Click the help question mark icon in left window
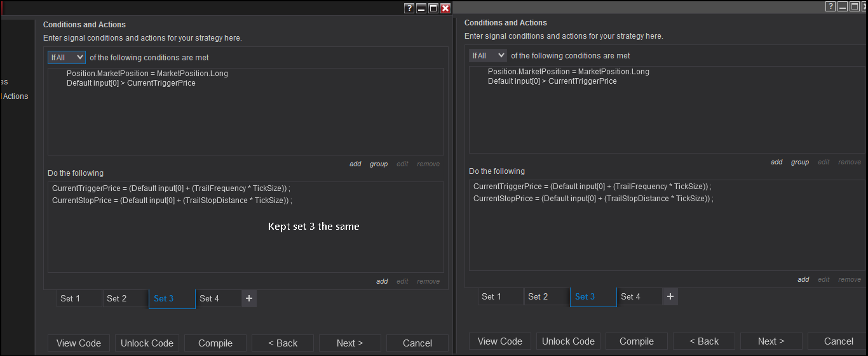The width and height of the screenshot is (868, 356). coord(410,8)
